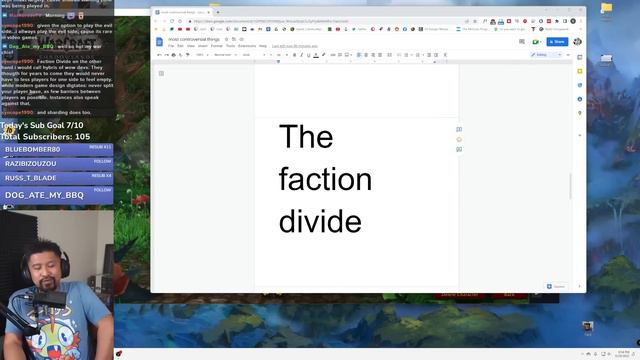Viewport: 640px width, 360px height.
Task: Open the zoom percentage dropdown
Action: (x=202, y=55)
